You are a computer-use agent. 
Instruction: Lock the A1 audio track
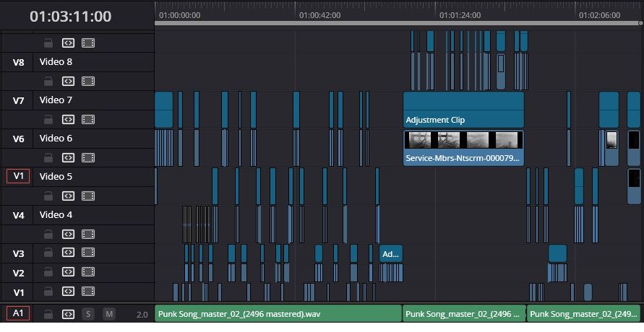(48, 315)
